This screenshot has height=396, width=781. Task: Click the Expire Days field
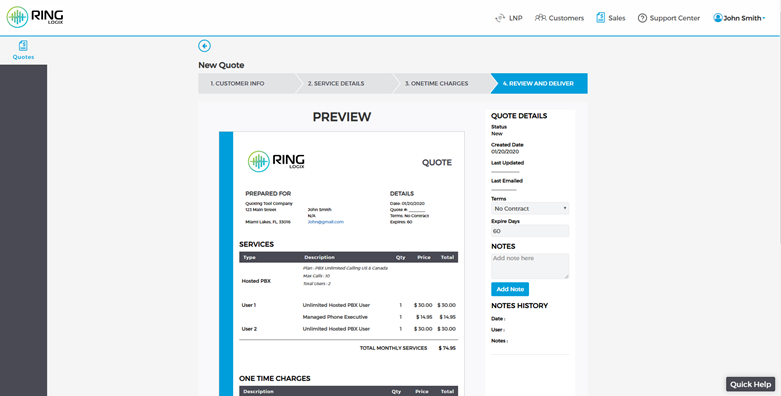pyautogui.click(x=530, y=231)
